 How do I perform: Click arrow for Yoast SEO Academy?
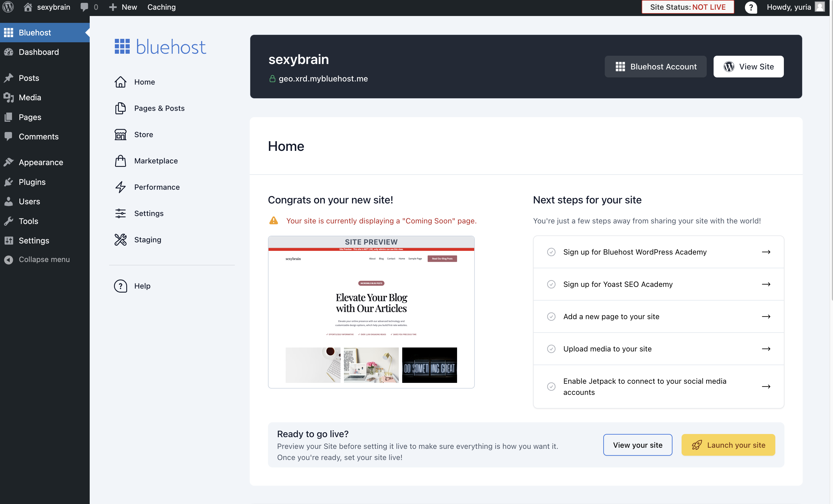pos(766,284)
